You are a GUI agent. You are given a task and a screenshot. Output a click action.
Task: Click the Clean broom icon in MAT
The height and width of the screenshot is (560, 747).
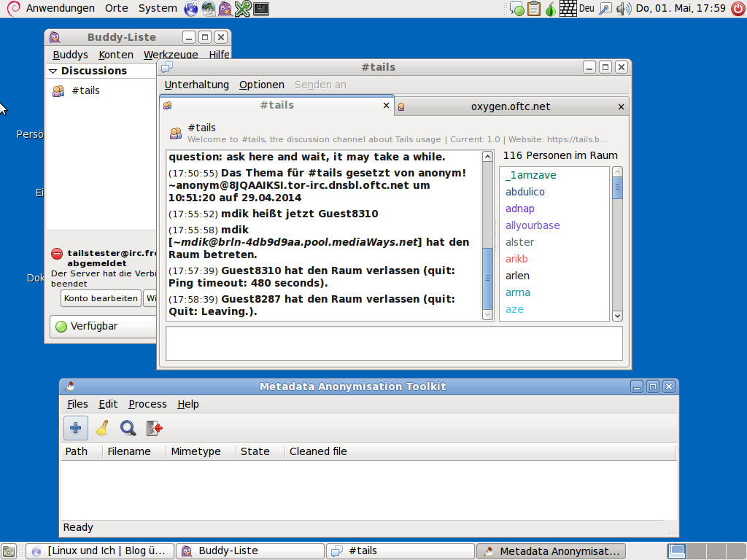pyautogui.click(x=102, y=428)
